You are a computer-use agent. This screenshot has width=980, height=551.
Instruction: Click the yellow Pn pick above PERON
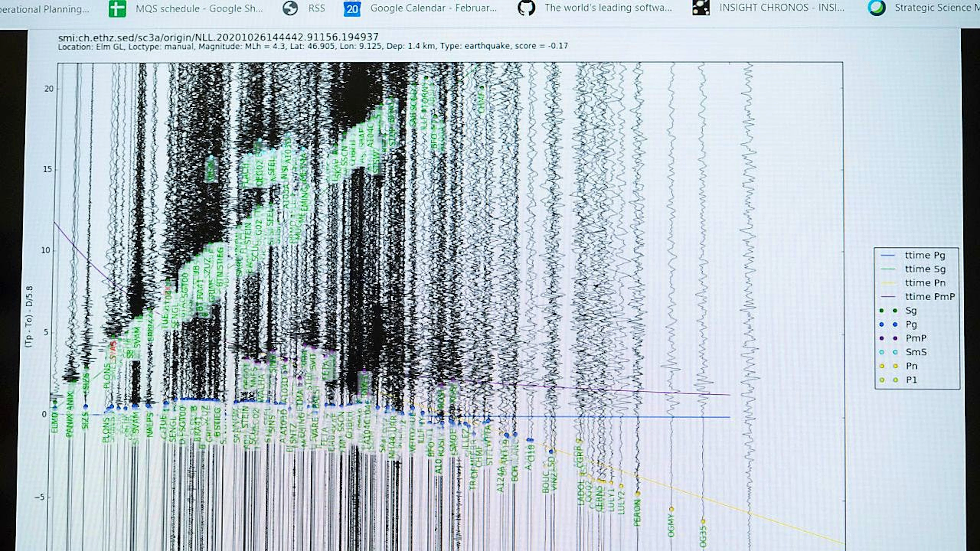638,494
